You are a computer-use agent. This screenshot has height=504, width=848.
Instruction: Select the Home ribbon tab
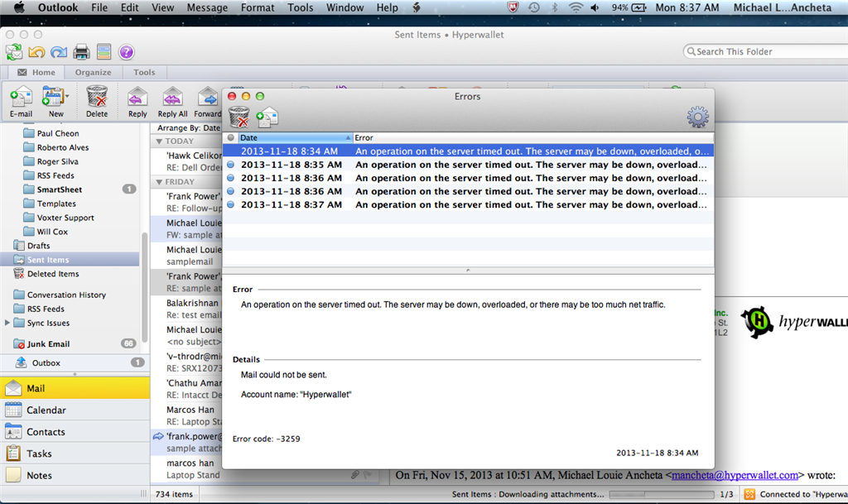36,72
